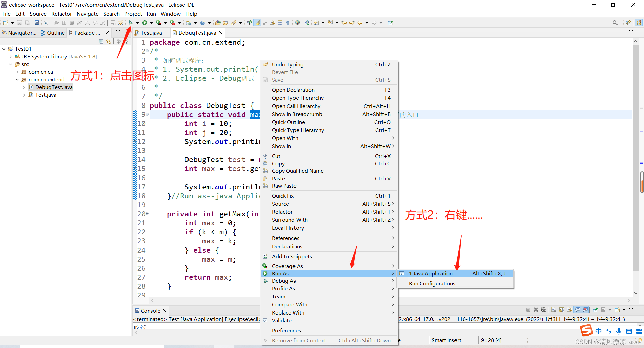
Task: Select "1 Java Application" from the submenu
Action: (430, 273)
